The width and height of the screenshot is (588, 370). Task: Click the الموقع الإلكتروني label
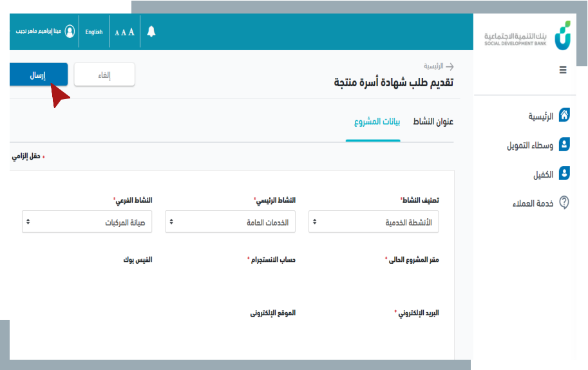coord(273,313)
